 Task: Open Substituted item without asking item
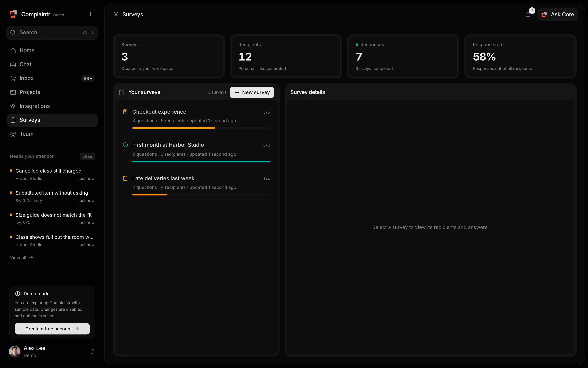coord(52,197)
